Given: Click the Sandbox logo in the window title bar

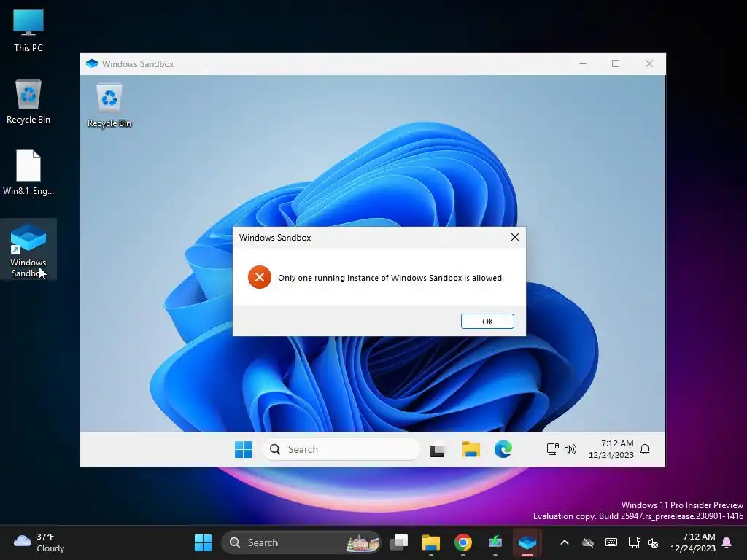Looking at the screenshot, I should point(92,64).
